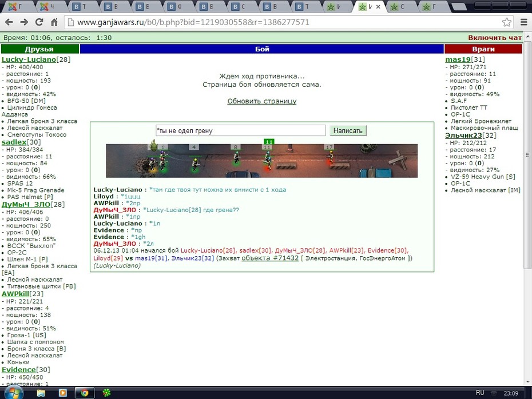This screenshot has width=532, height=399.
Task: Click mas19[31] name in battle log
Action: click(x=152, y=258)
